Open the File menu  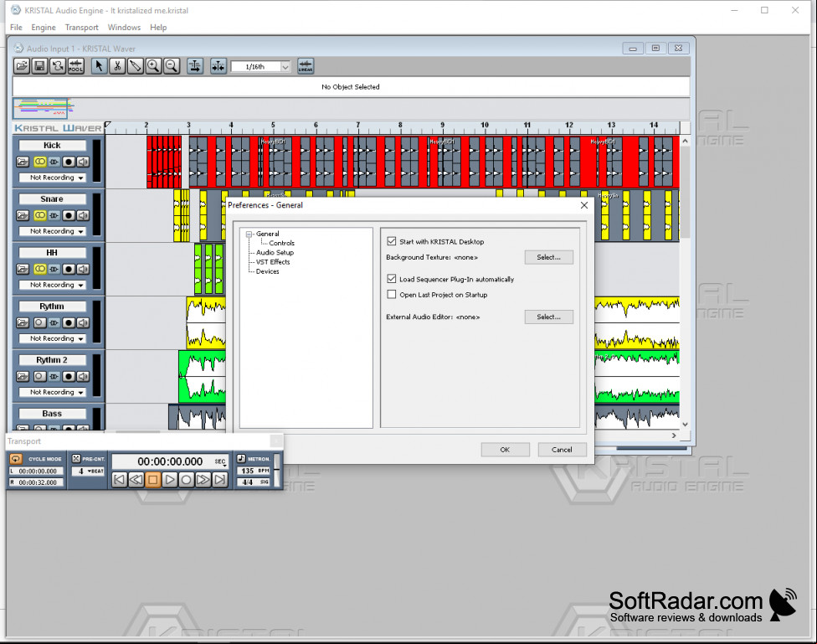pyautogui.click(x=16, y=27)
